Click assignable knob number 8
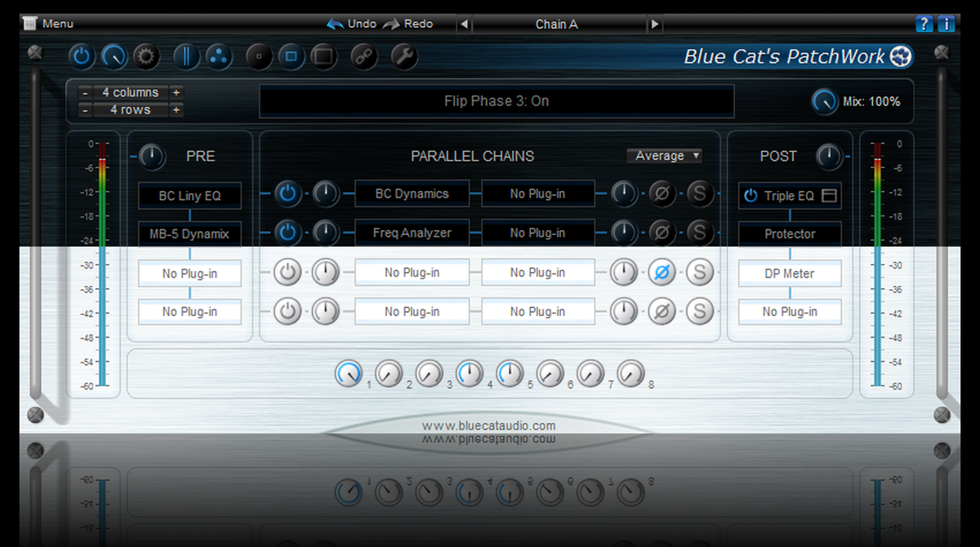Image resolution: width=980 pixels, height=547 pixels. point(630,375)
